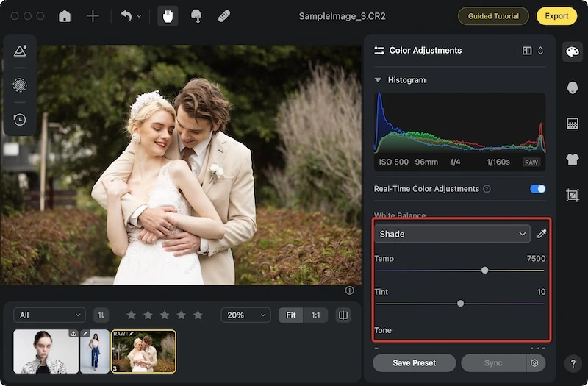Click ISO 500 in histogram info
This screenshot has width=588, height=386.
click(393, 162)
